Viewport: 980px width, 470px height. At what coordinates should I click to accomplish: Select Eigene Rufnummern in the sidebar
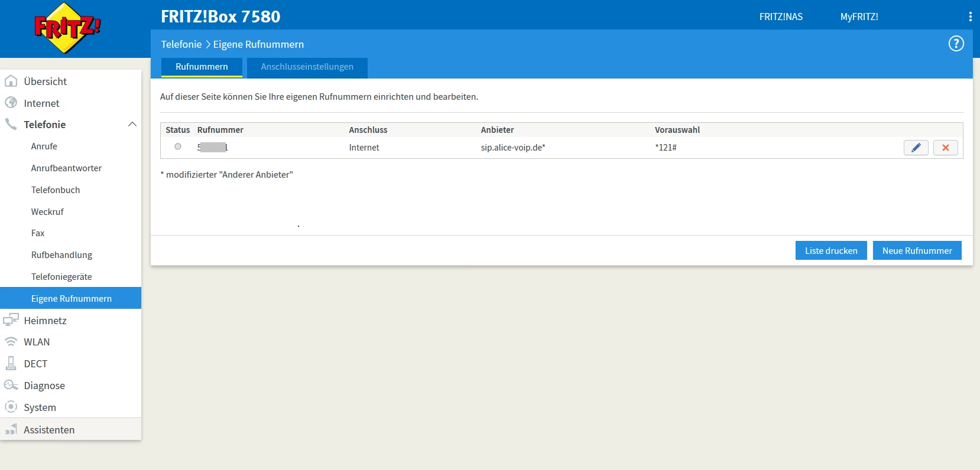tap(71, 298)
